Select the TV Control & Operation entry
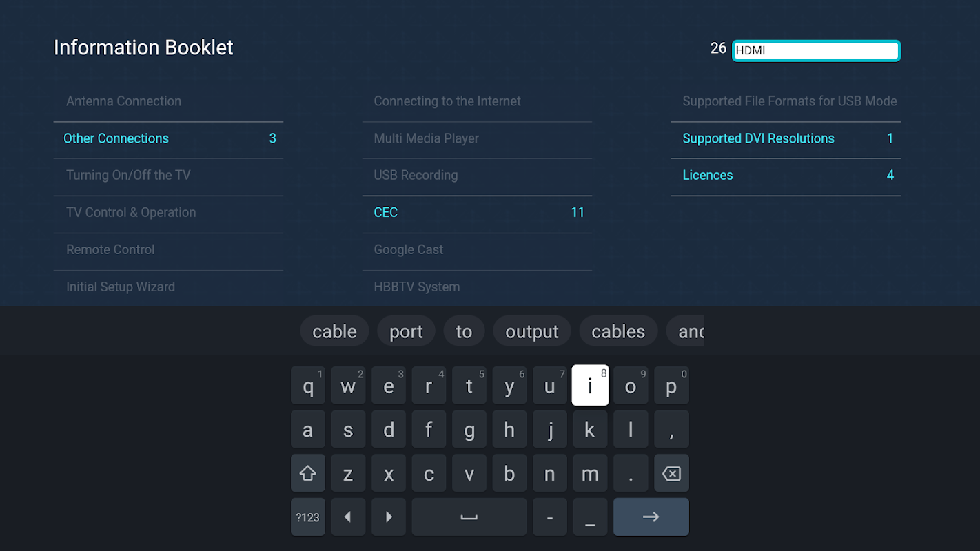The image size is (980, 551). pyautogui.click(x=168, y=212)
